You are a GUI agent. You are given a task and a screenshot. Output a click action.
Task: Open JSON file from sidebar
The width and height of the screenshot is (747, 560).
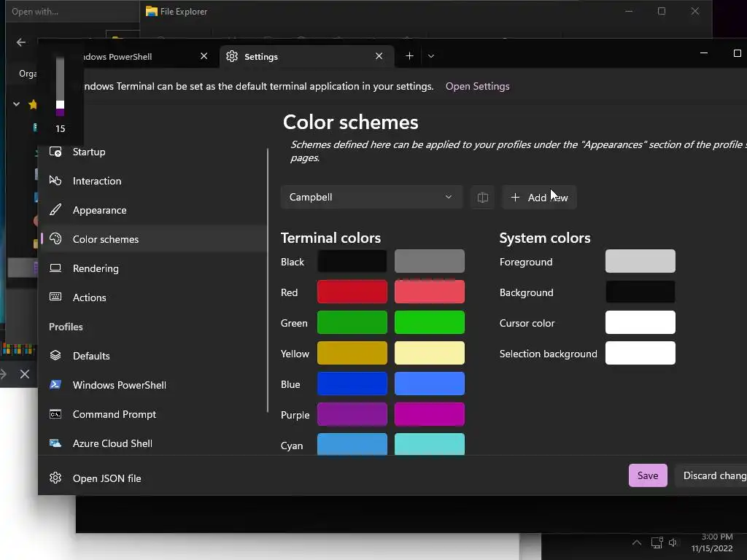[x=152, y=478]
